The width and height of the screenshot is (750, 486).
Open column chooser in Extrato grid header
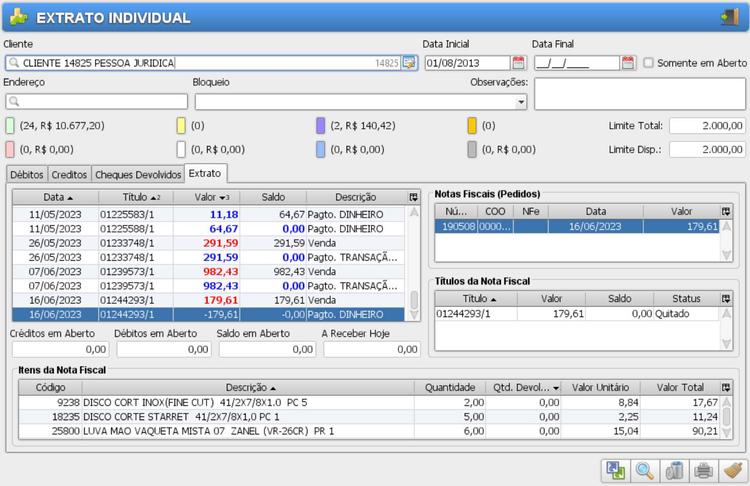[x=414, y=197]
